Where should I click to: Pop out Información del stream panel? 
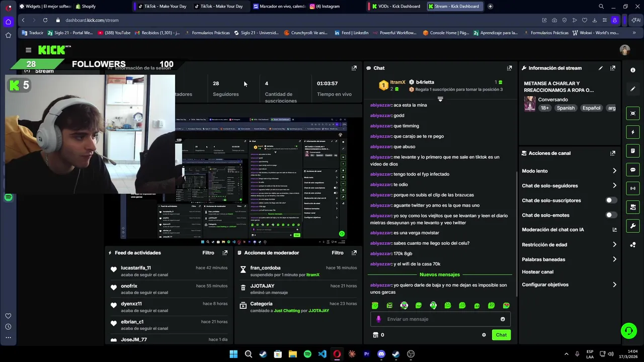(612, 68)
